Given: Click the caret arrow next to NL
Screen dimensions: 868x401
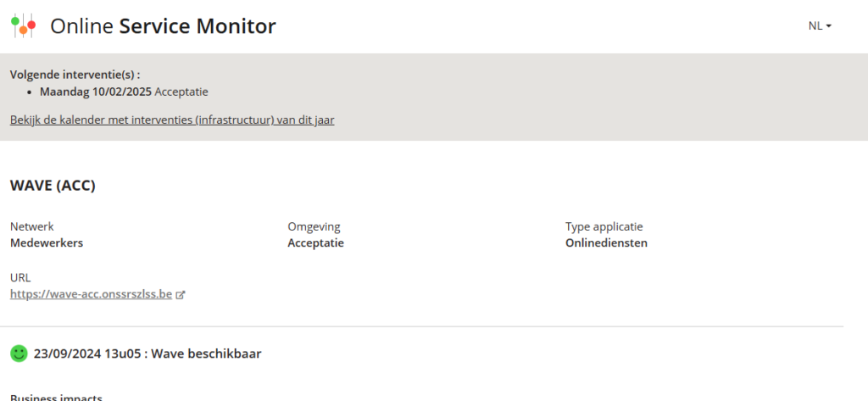Looking at the screenshot, I should tap(829, 26).
